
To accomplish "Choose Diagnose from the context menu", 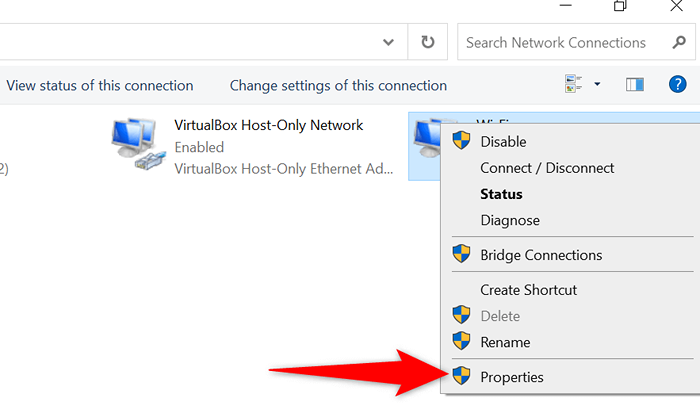I will coord(510,221).
